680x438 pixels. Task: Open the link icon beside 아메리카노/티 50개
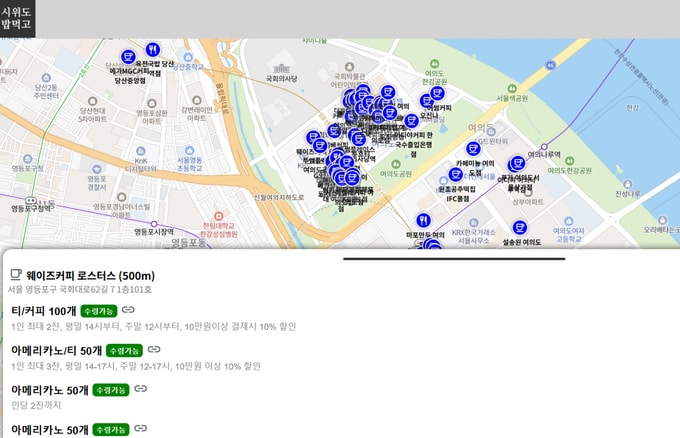[x=154, y=349]
